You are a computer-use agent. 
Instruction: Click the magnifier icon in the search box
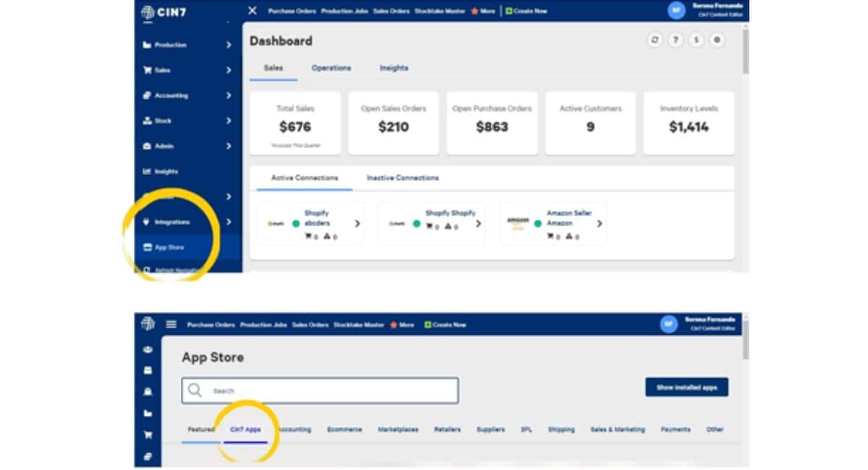(x=195, y=390)
